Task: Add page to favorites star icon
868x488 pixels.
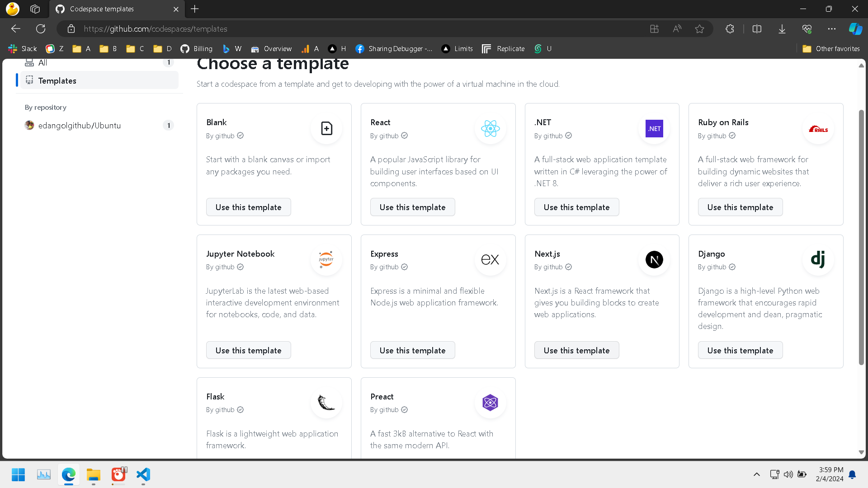Action: (699, 29)
